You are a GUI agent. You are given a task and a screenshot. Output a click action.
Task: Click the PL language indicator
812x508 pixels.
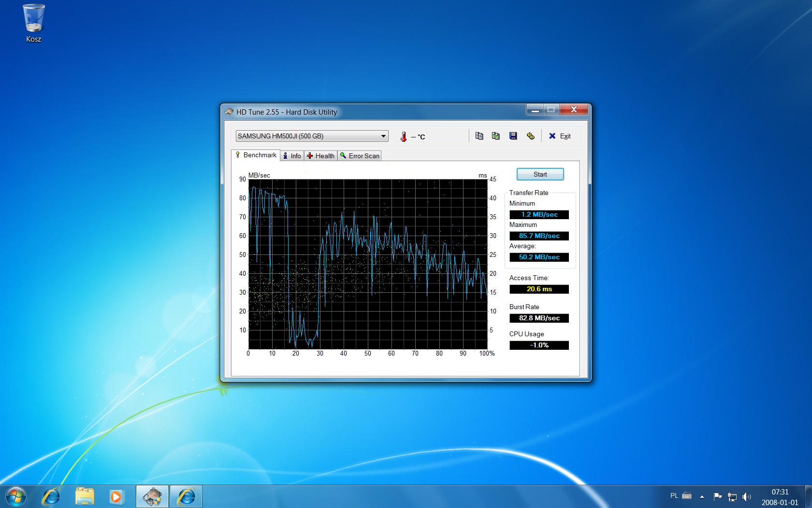click(674, 496)
